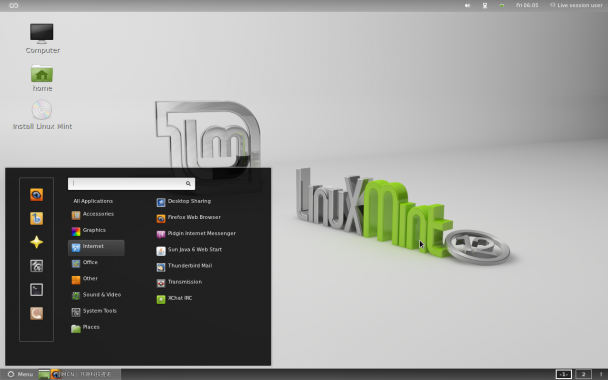Launch Thunderbird Mail
This screenshot has height=380, width=608.
click(184, 267)
